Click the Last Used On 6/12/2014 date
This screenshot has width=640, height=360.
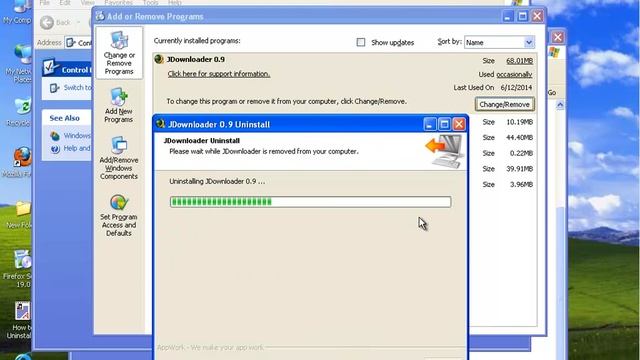[x=516, y=88]
